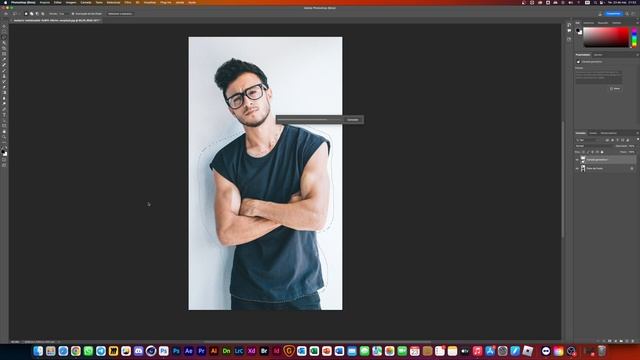Open the search icon near Share button

click(627, 14)
